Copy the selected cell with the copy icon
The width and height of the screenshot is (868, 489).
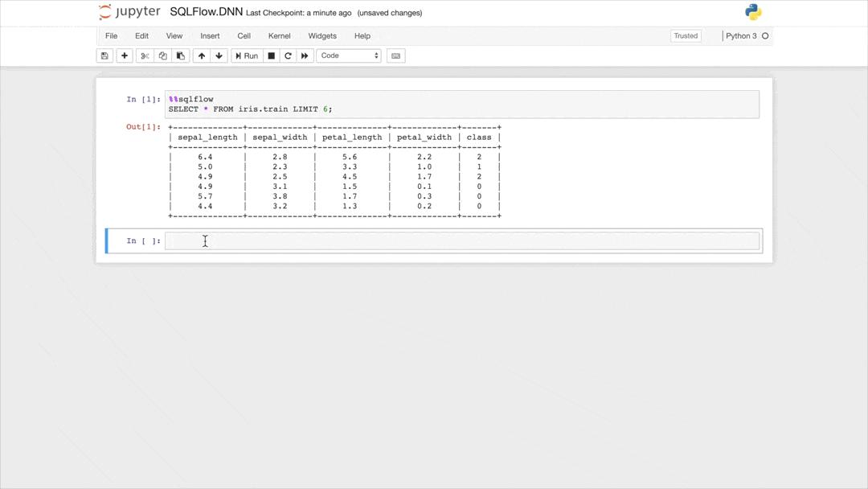click(x=162, y=55)
